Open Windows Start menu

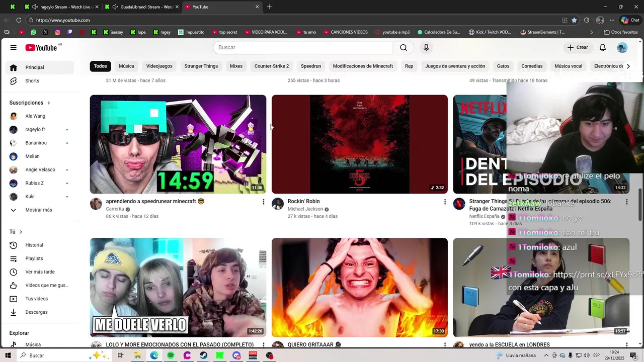click(8, 355)
